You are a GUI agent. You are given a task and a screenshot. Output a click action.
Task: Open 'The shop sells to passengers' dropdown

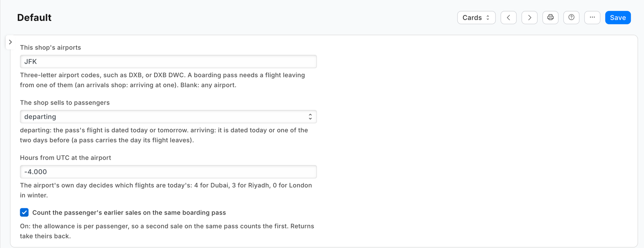click(168, 117)
